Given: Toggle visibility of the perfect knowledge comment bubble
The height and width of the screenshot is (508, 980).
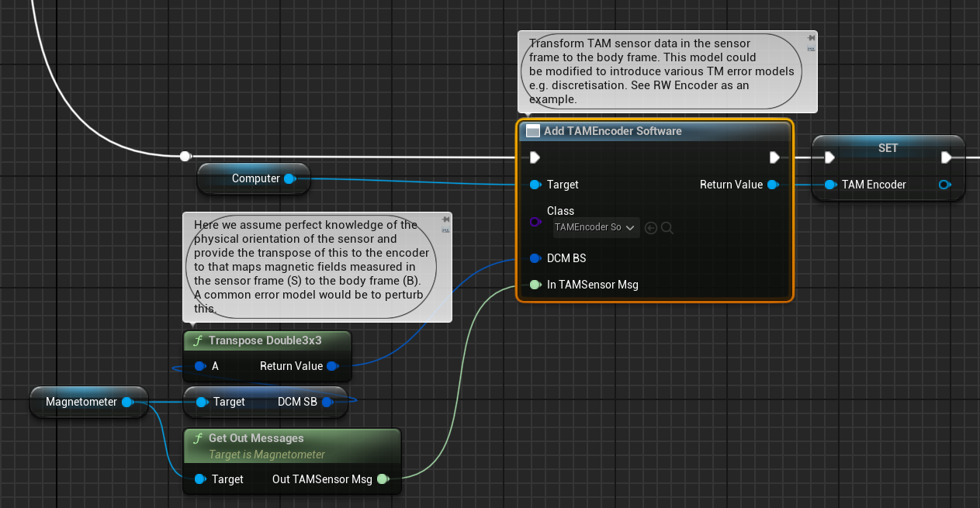Looking at the screenshot, I should coord(445,230).
